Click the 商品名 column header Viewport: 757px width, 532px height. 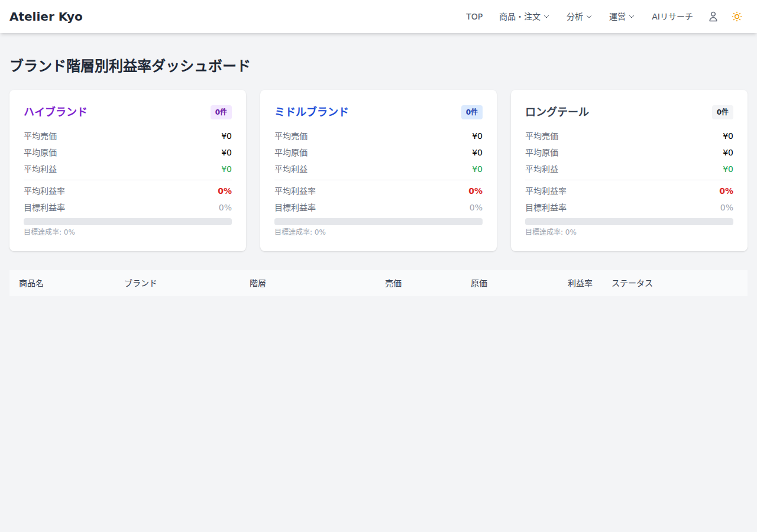[31, 283]
